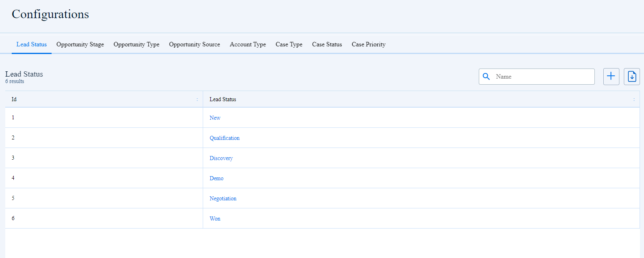This screenshot has height=258, width=644.
Task: Open the Lead Status column sort menu
Action: pyautogui.click(x=634, y=100)
